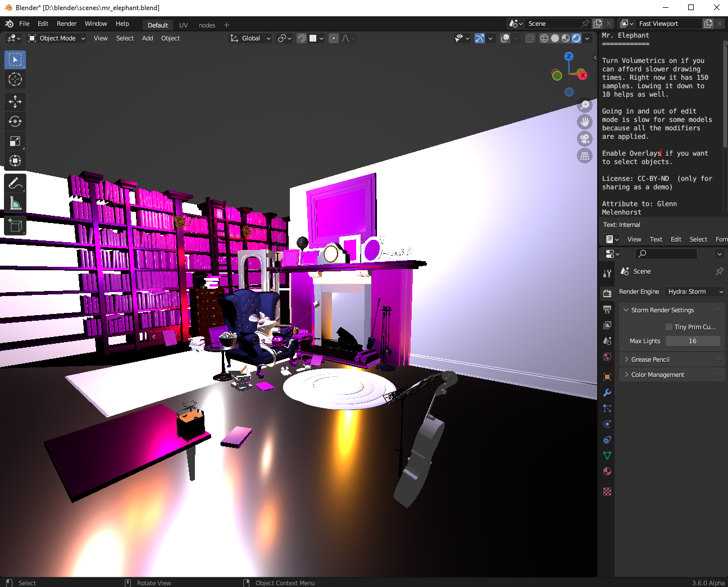Expand the Color Management panel
The image size is (728, 587).
(x=657, y=375)
